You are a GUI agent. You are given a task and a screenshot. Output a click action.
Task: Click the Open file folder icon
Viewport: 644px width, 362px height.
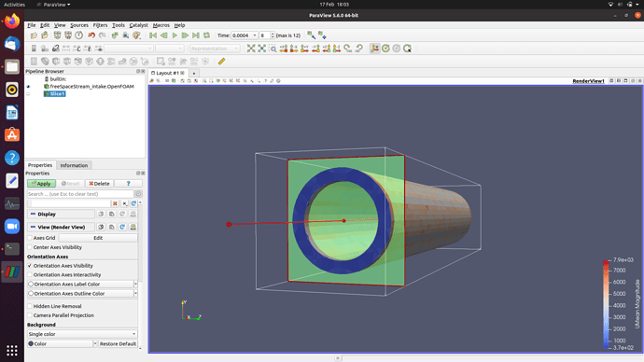pos(34,35)
